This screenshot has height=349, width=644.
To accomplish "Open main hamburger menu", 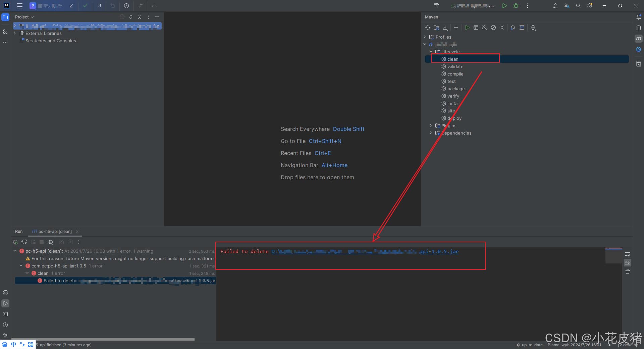I will tap(20, 6).
